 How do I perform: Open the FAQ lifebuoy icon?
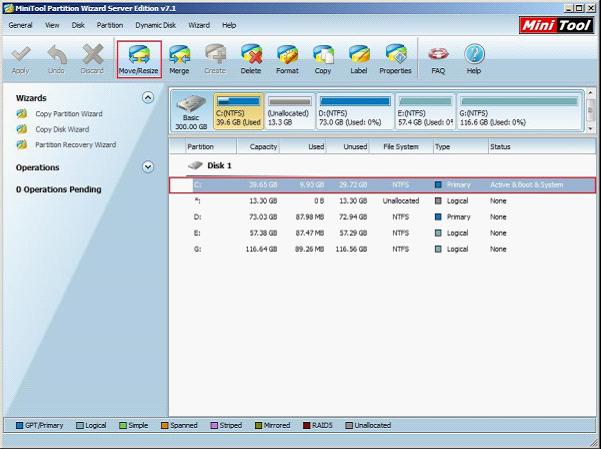click(438, 54)
